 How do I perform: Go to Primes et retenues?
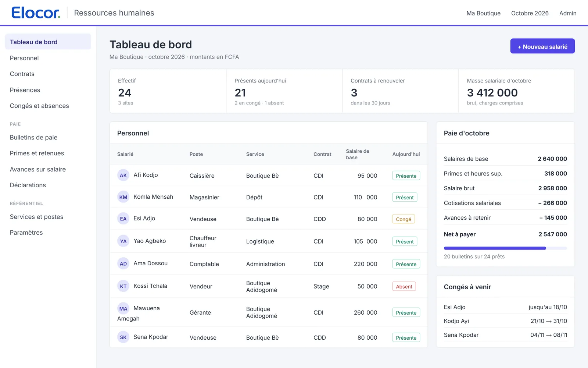48,153
